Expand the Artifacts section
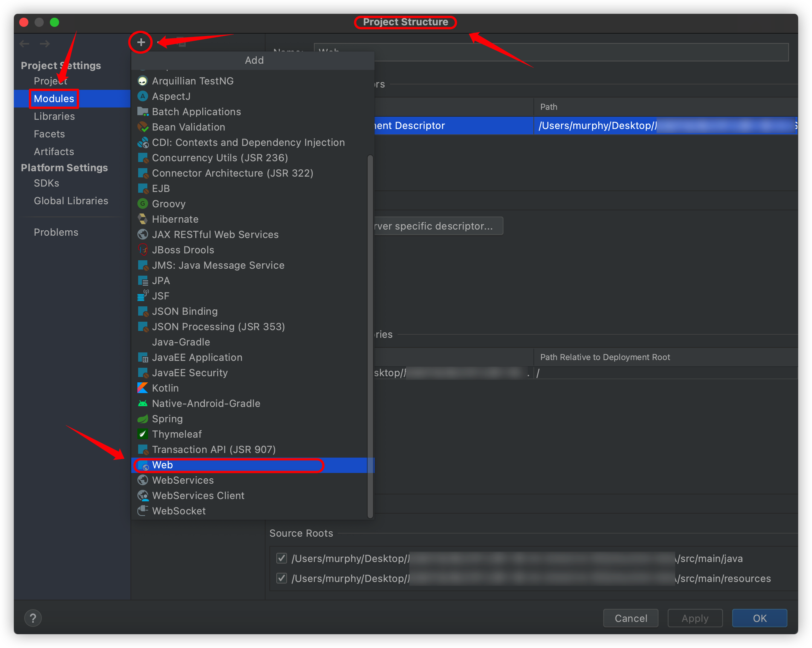 click(x=54, y=151)
